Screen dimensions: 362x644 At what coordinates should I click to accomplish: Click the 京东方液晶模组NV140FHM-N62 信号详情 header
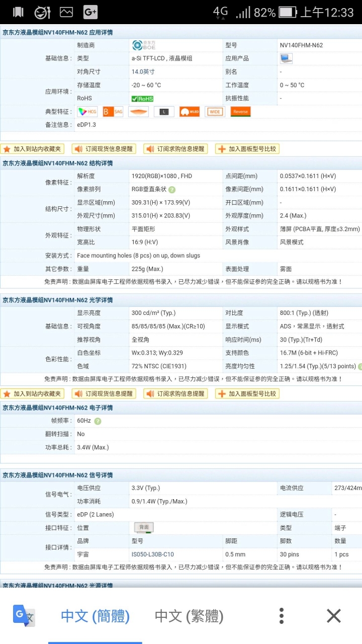click(58, 475)
